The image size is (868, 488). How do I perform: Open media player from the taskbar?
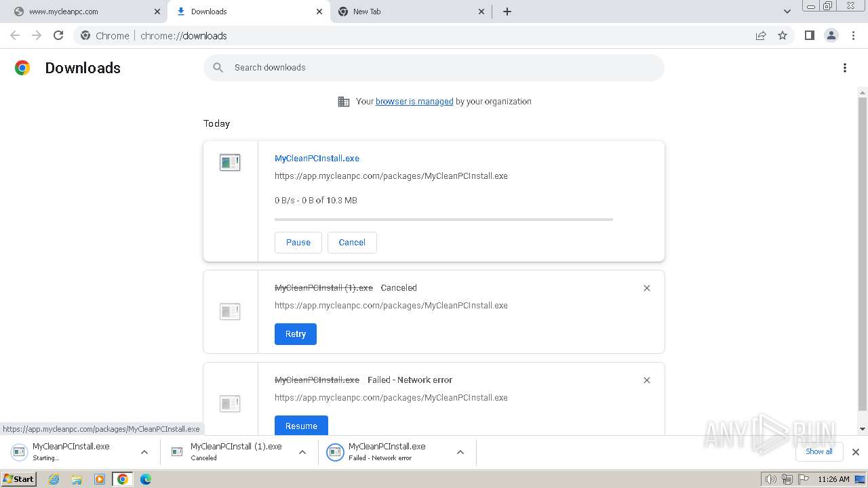(100, 479)
